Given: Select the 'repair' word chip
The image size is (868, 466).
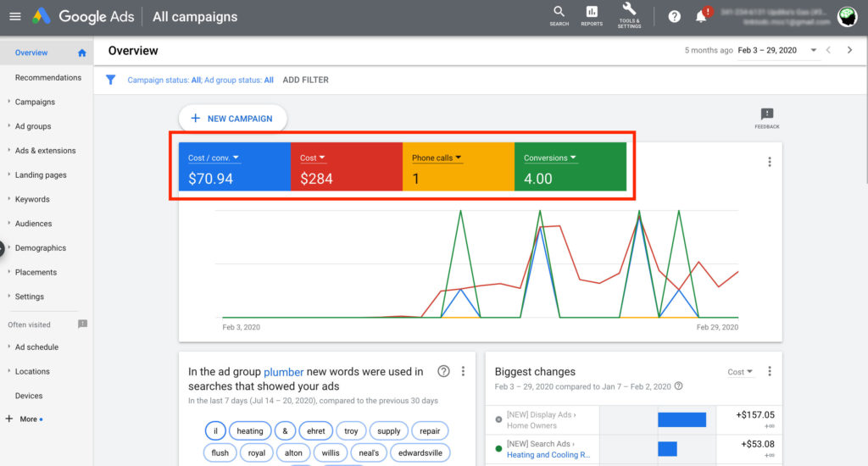Looking at the screenshot, I should click(x=430, y=430).
